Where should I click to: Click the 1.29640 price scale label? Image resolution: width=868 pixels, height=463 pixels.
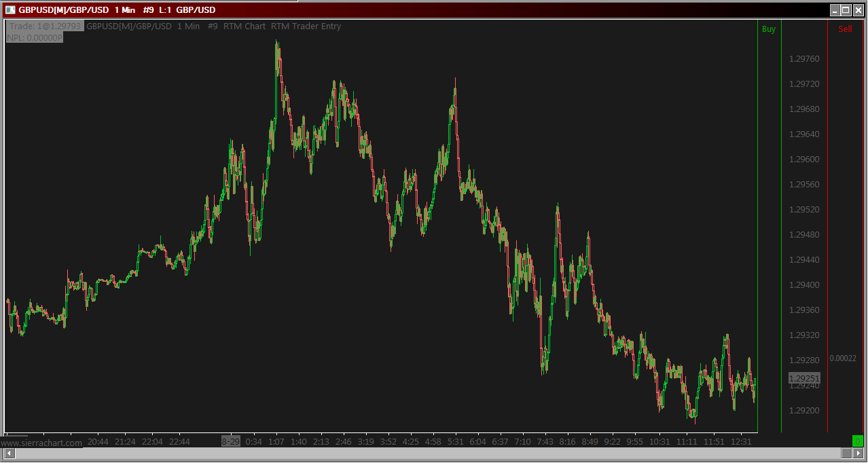[804, 134]
